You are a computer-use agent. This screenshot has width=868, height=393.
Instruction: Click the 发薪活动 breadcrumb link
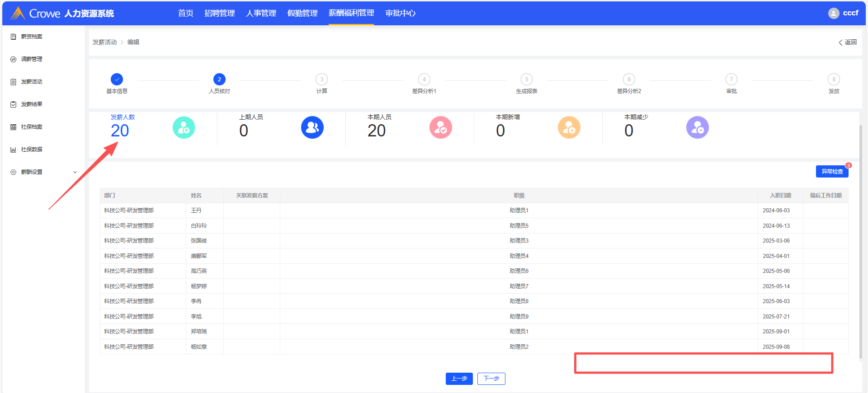click(x=104, y=42)
